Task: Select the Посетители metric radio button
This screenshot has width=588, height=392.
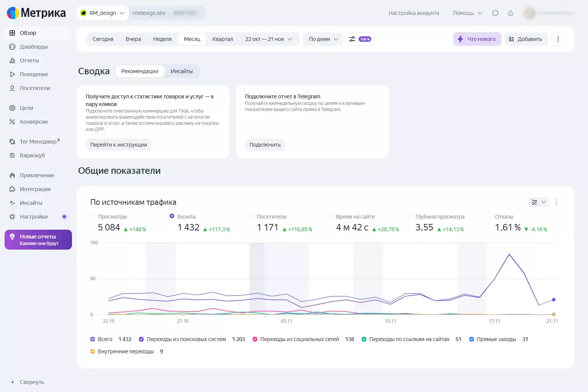Action: (252, 216)
